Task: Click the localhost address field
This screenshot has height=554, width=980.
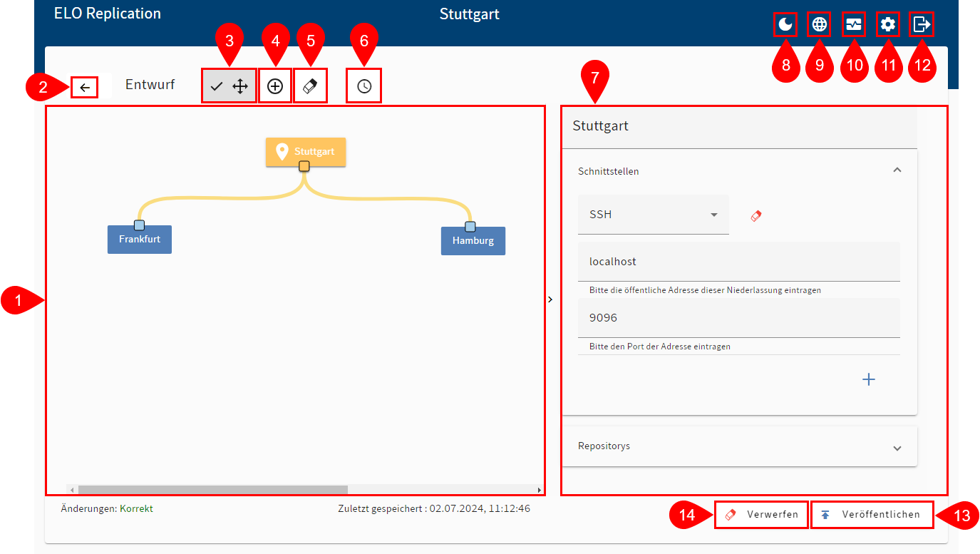Action: pos(739,262)
